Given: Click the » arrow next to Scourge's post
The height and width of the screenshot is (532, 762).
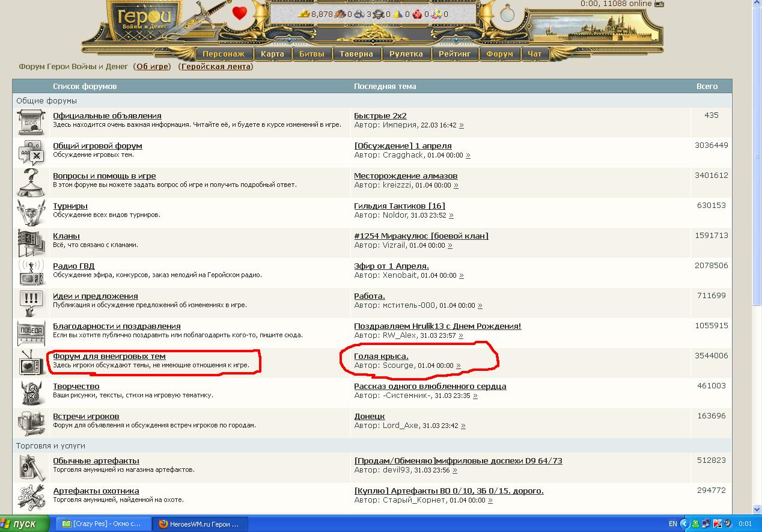Looking at the screenshot, I should tap(459, 365).
